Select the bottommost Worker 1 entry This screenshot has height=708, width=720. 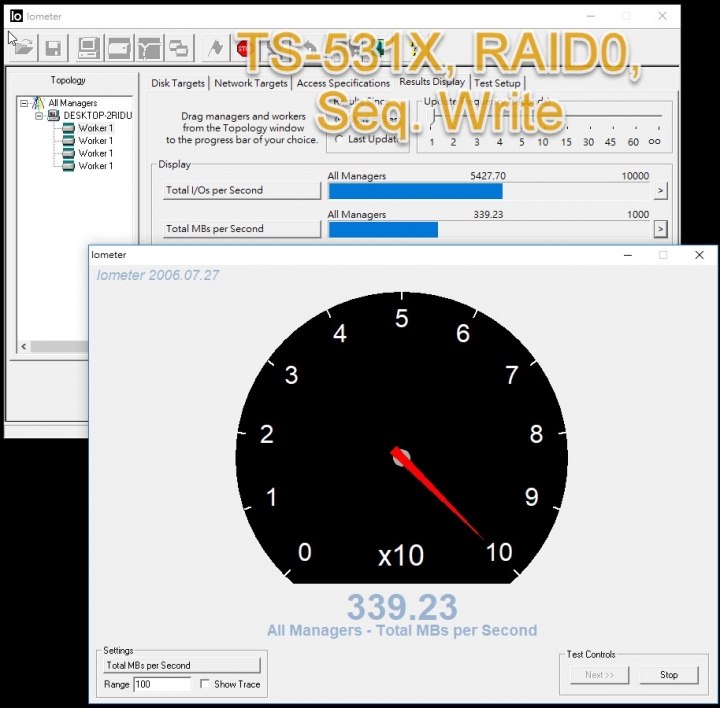(x=96, y=166)
